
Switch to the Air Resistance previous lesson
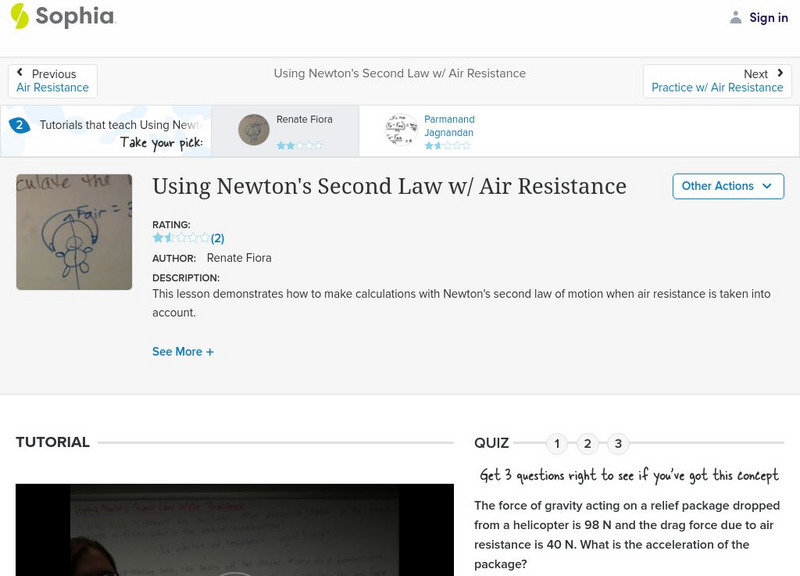[50, 87]
